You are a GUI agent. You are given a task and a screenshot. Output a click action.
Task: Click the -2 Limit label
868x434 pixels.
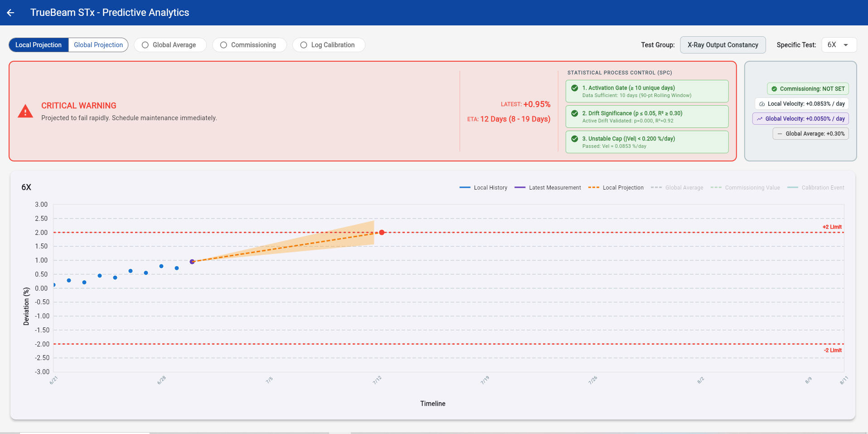click(833, 351)
